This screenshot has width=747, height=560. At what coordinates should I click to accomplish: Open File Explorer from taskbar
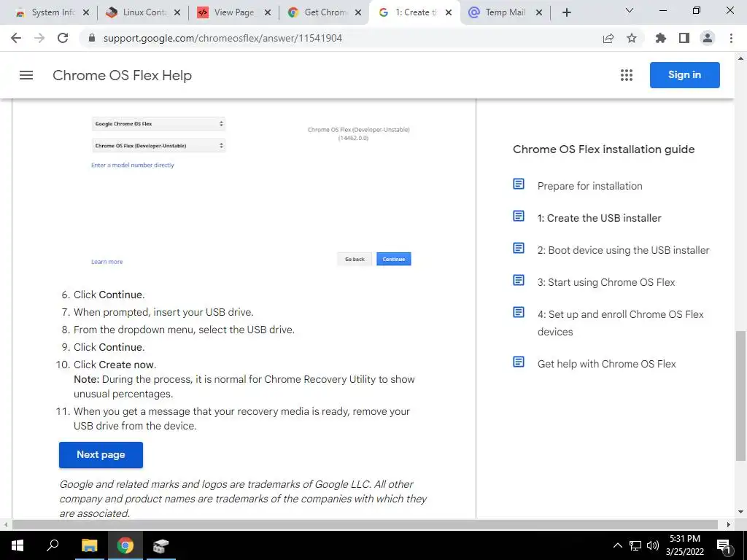coord(89,545)
